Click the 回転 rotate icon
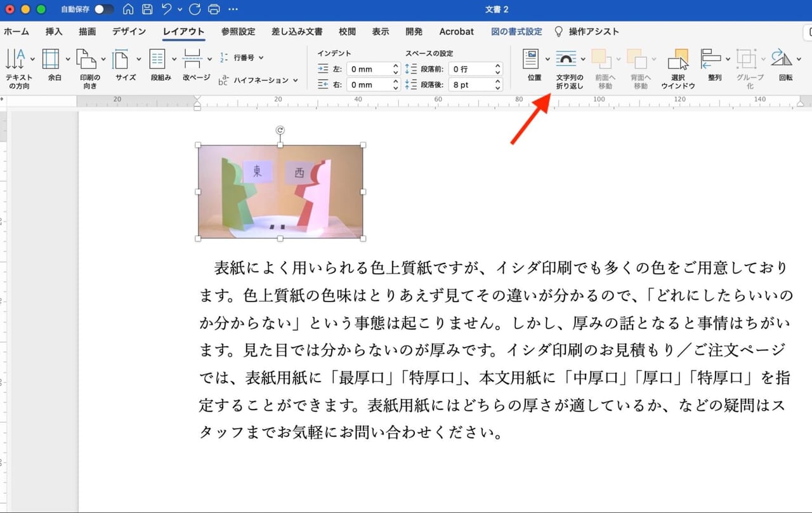 [x=782, y=59]
